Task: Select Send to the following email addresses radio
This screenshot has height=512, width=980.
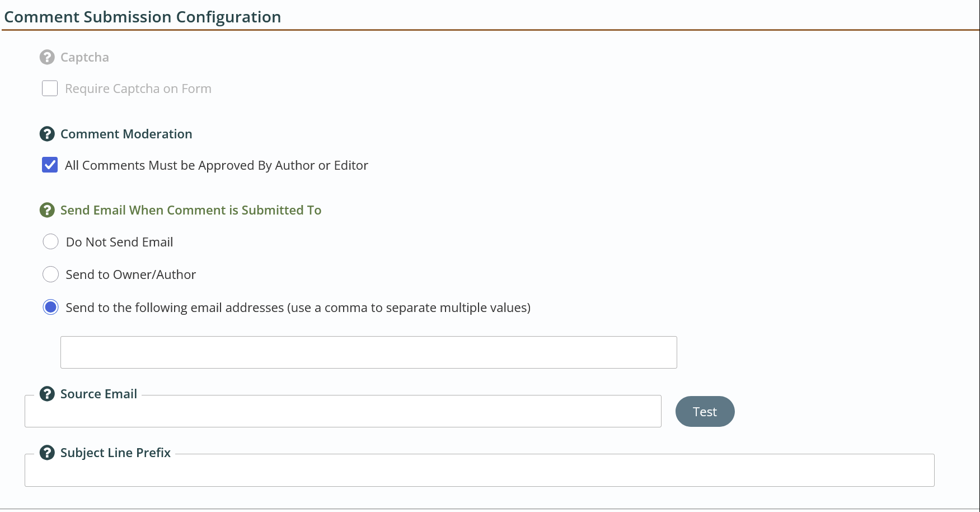Action: tap(50, 307)
